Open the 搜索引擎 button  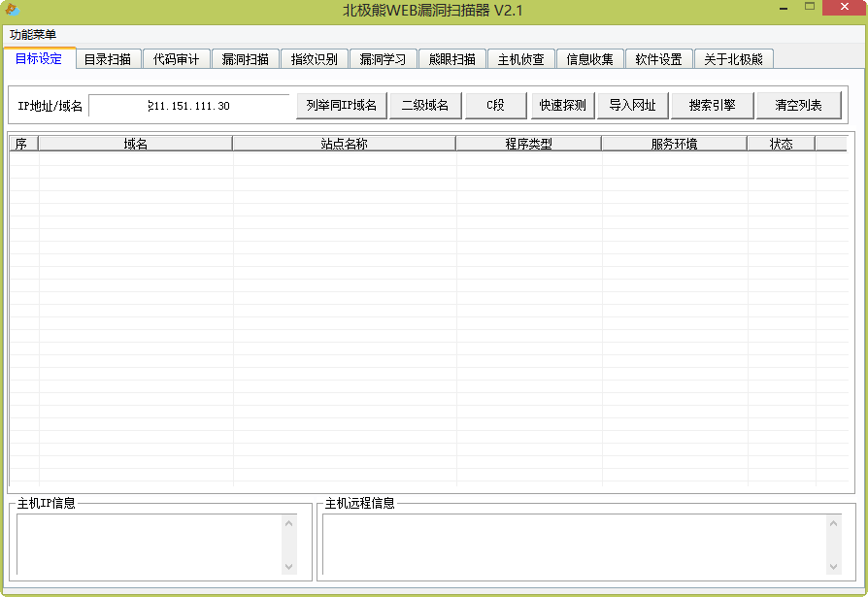tap(712, 106)
